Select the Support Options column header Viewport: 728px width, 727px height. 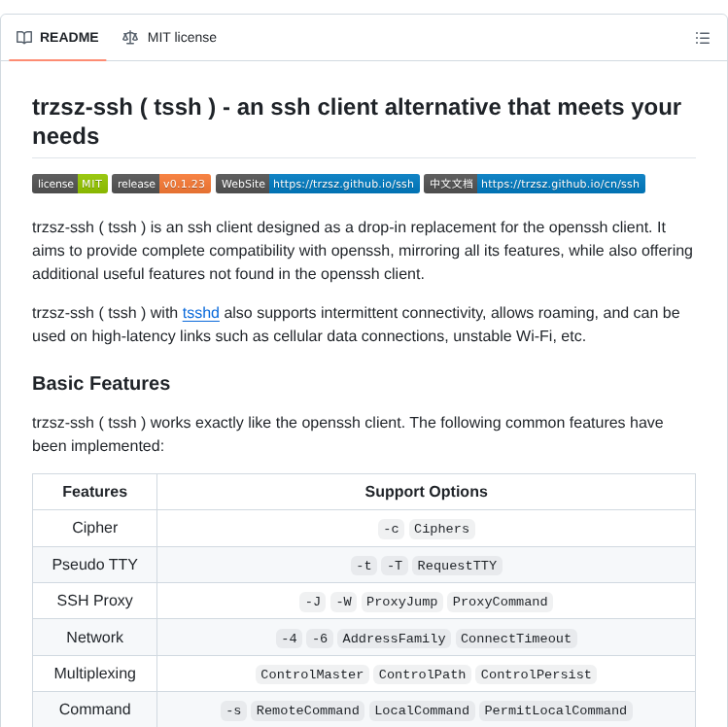(x=426, y=492)
